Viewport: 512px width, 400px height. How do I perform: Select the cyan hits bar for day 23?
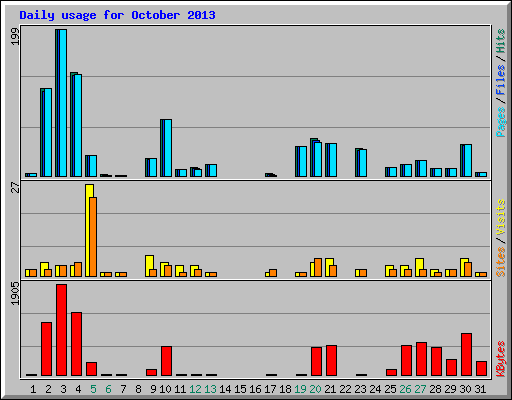click(x=363, y=163)
